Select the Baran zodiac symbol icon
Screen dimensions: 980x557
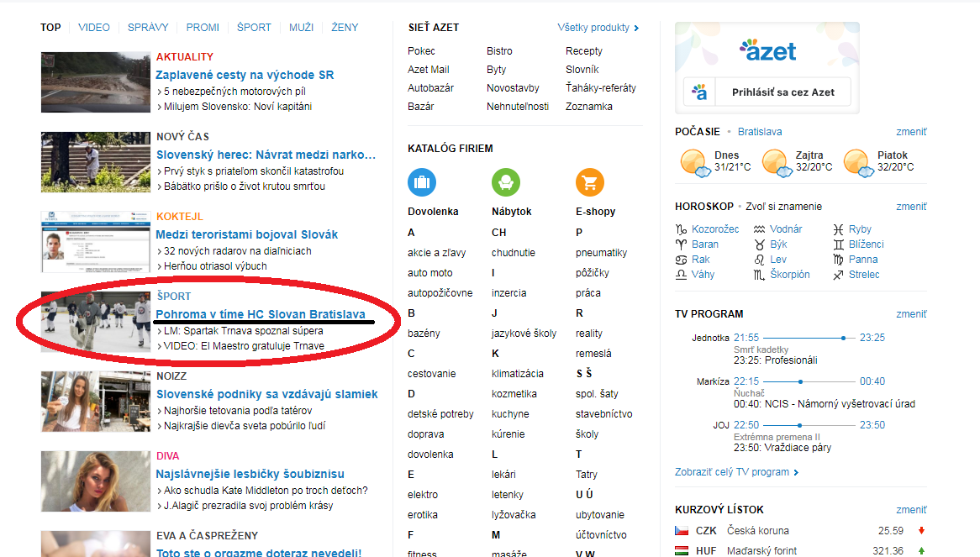(x=682, y=244)
